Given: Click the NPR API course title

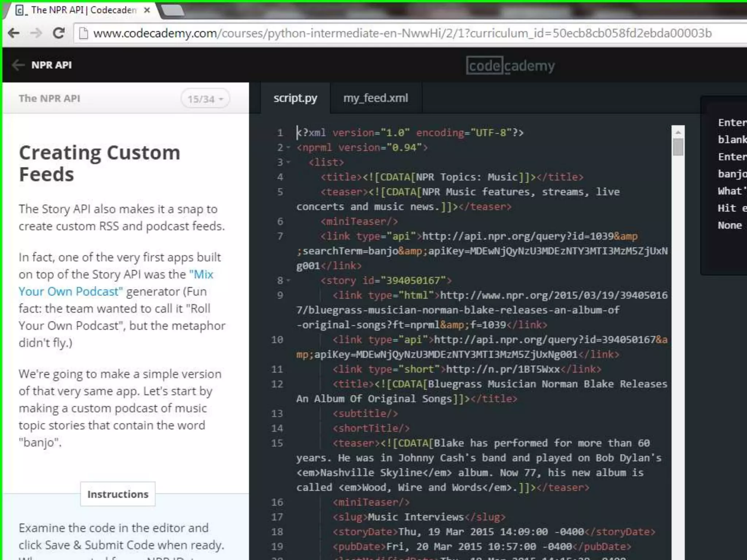Looking at the screenshot, I should pos(51,65).
